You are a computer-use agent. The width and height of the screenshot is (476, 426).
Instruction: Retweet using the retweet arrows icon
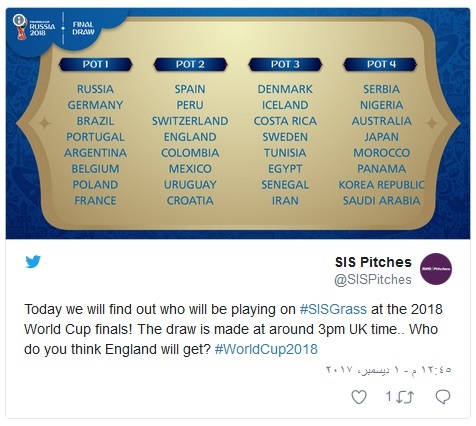[x=406, y=397]
